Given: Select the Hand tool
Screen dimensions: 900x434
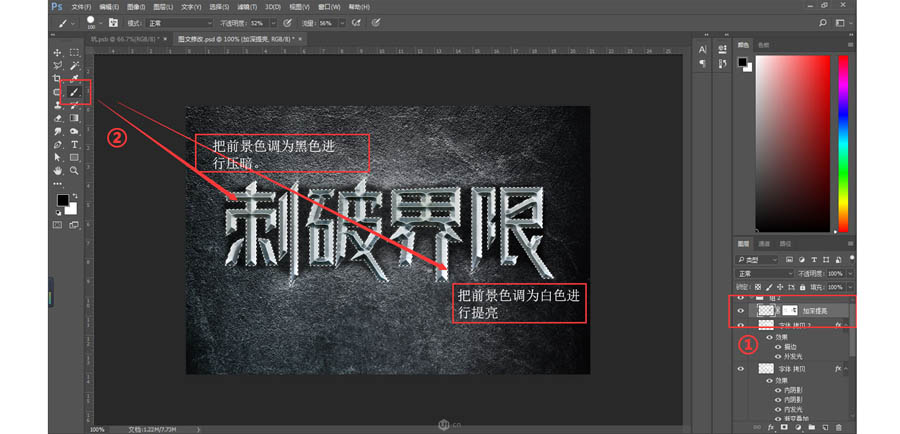Looking at the screenshot, I should pyautogui.click(x=57, y=170).
